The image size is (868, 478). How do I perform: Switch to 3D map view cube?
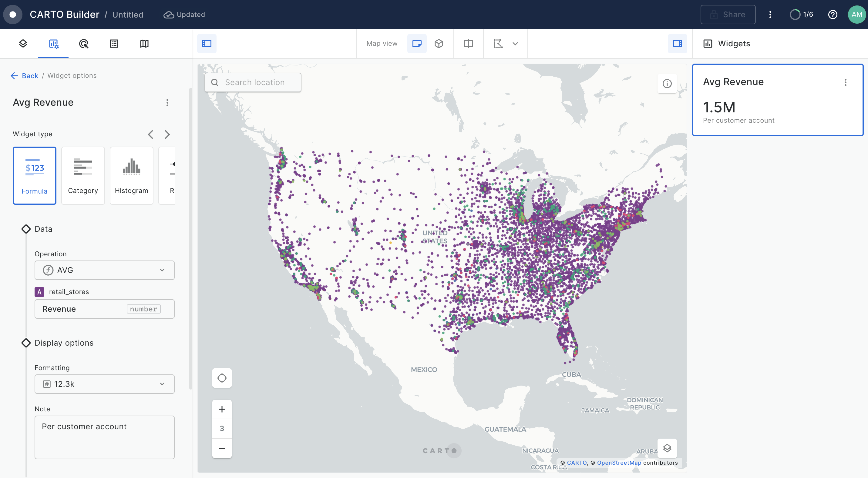439,43
